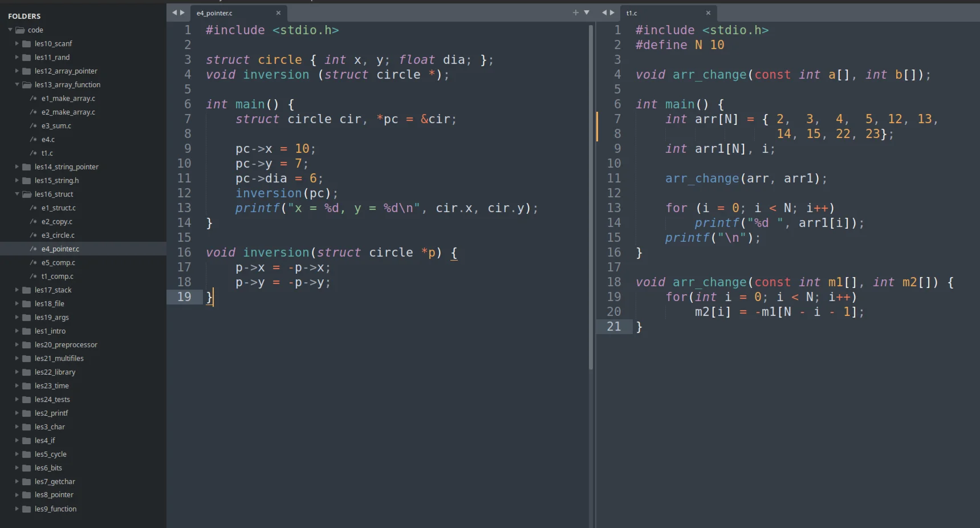Select the les8_pointer folder name
980x528 pixels.
pyautogui.click(x=54, y=495)
